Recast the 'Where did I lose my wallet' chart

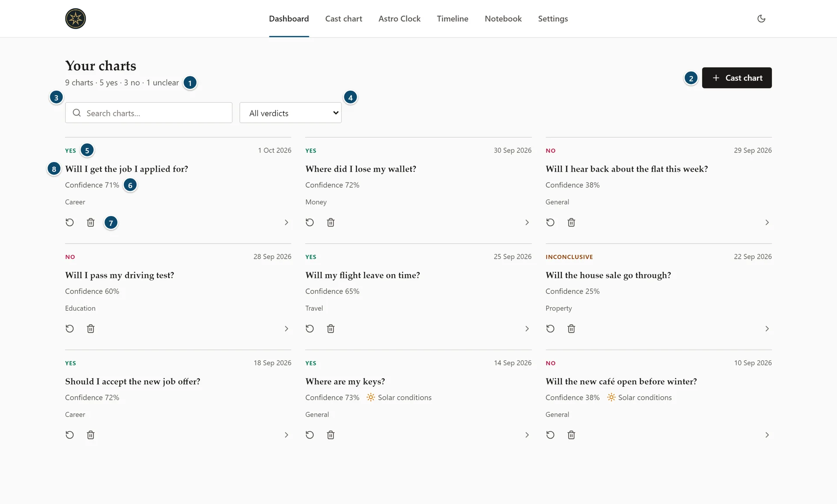pyautogui.click(x=310, y=223)
